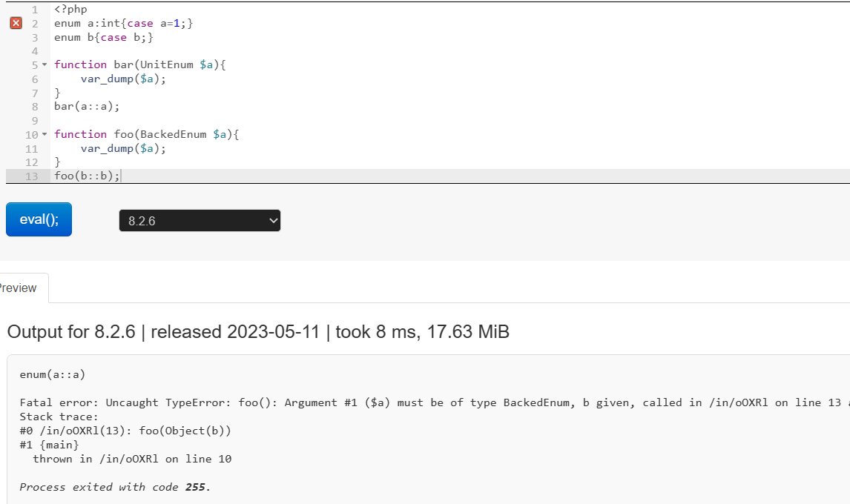
Task: Collapse the foo function using line 10 fold arrow
Action: pos(45,134)
